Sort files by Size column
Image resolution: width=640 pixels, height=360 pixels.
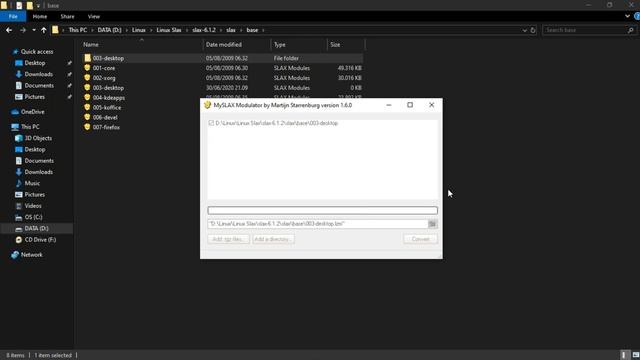coord(345,44)
